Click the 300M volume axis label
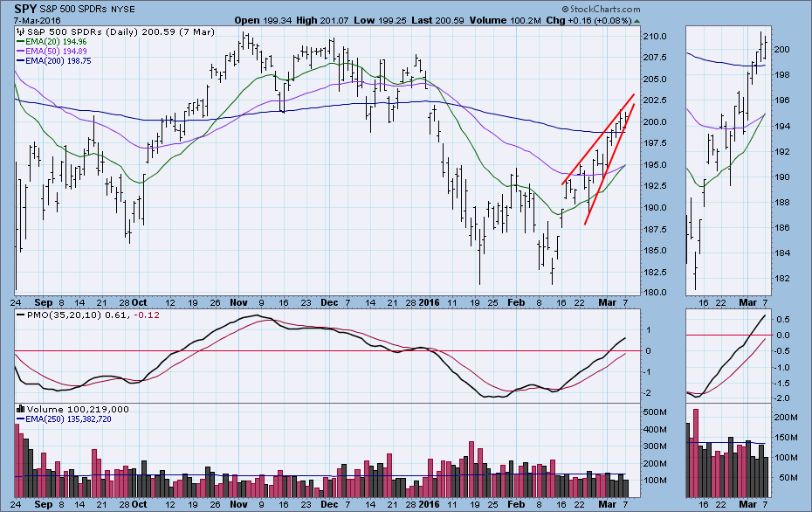 point(655,446)
